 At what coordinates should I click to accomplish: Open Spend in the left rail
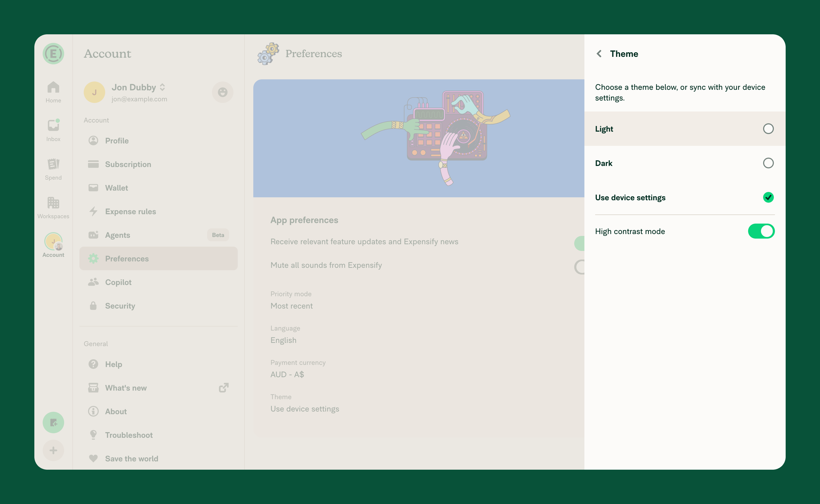pos(53,169)
